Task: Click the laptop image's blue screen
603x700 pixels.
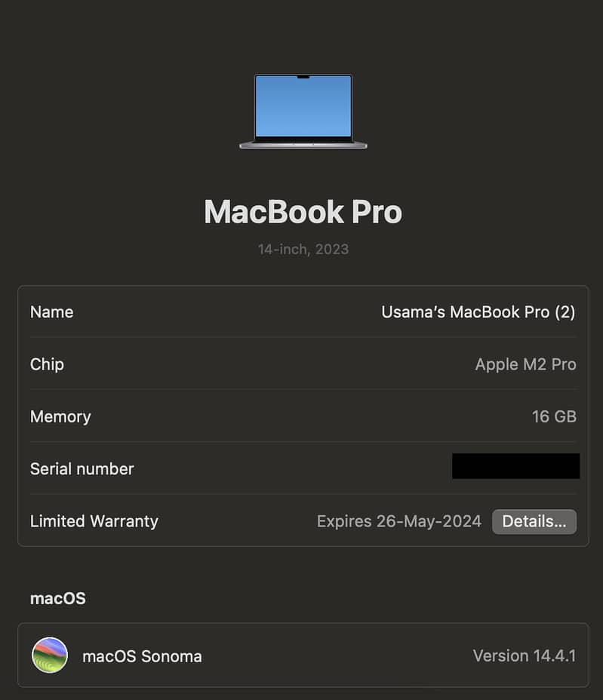Action: pos(303,106)
